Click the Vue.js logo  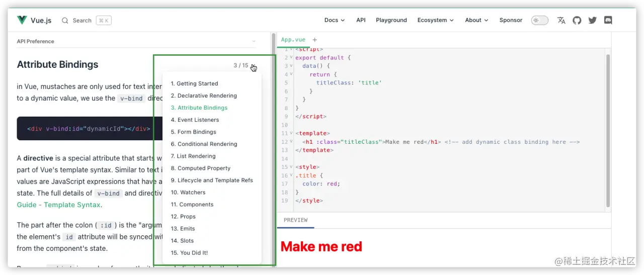[x=34, y=20]
